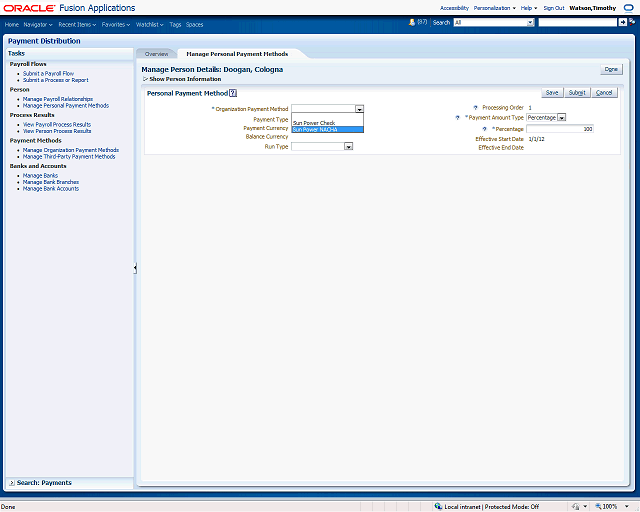The image size is (640, 512).
Task: Expand Show Person Information section
Action: coord(145,79)
